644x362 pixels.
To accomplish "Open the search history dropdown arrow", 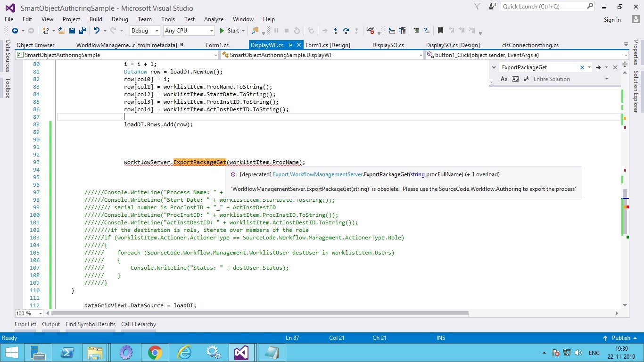I will [x=589, y=67].
